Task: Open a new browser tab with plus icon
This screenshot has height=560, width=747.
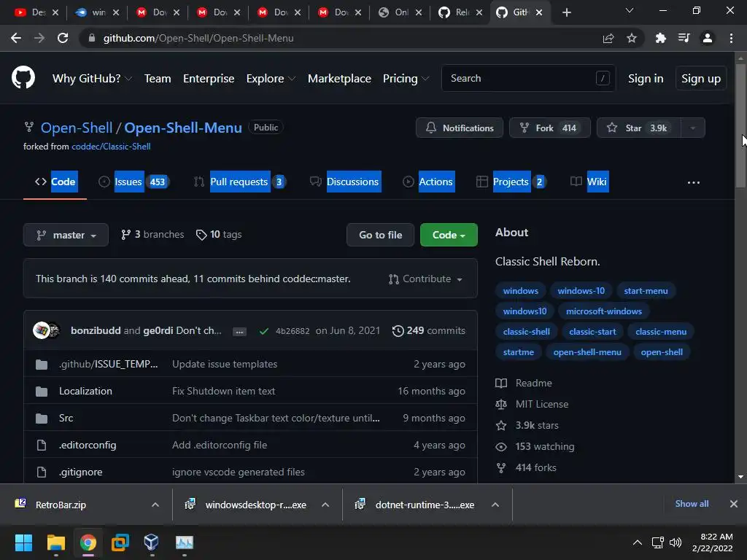Action: click(566, 12)
